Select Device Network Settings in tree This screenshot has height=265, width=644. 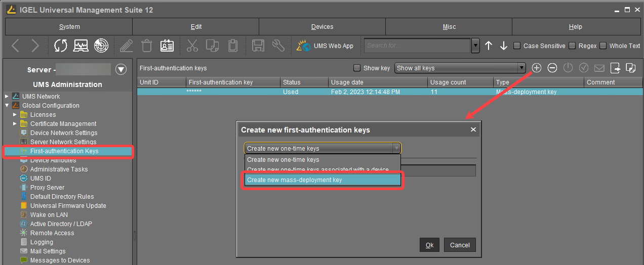tap(63, 133)
